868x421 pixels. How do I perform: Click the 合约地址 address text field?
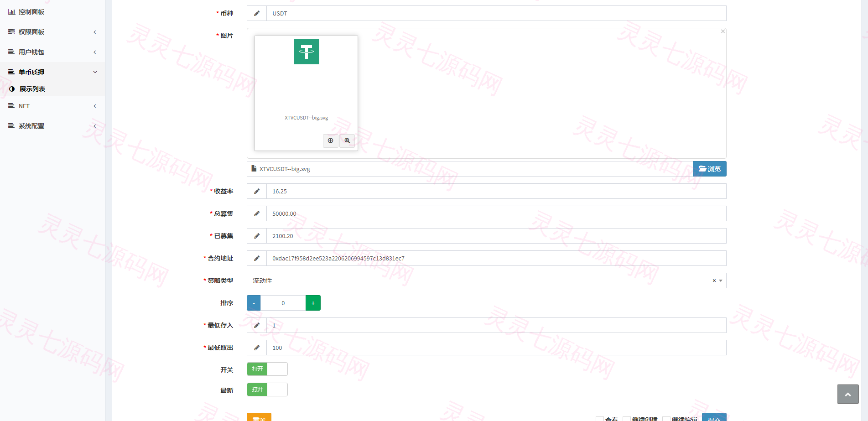click(x=496, y=258)
